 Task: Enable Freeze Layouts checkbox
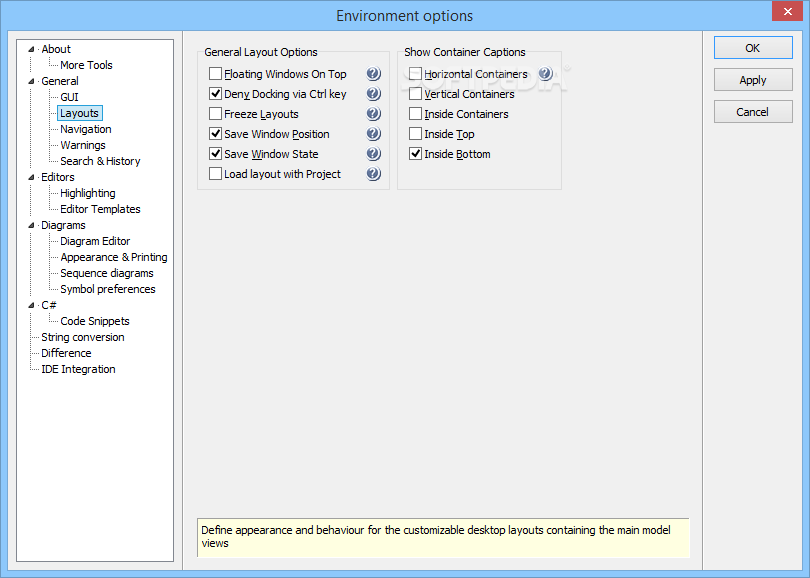click(x=215, y=114)
